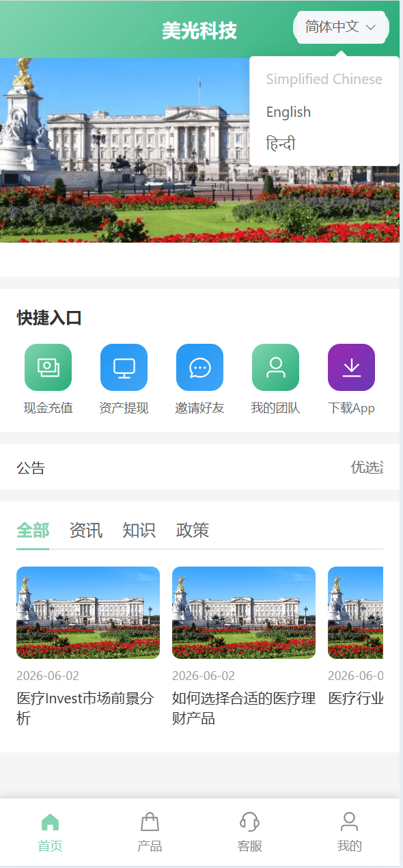This screenshot has height=868, width=403.
Task: Open article title 医疗Invest市场前景分析
Action: click(85, 708)
